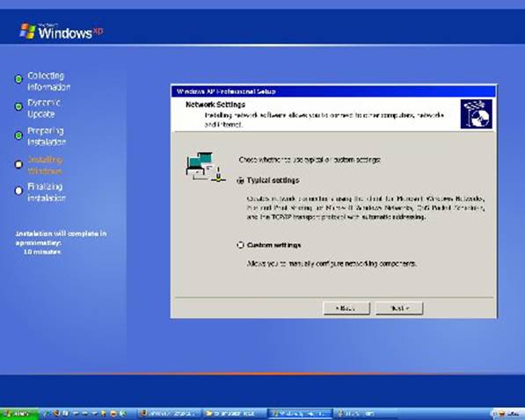Click the Custom settings description text
This screenshot has width=525, height=420.
[x=332, y=264]
